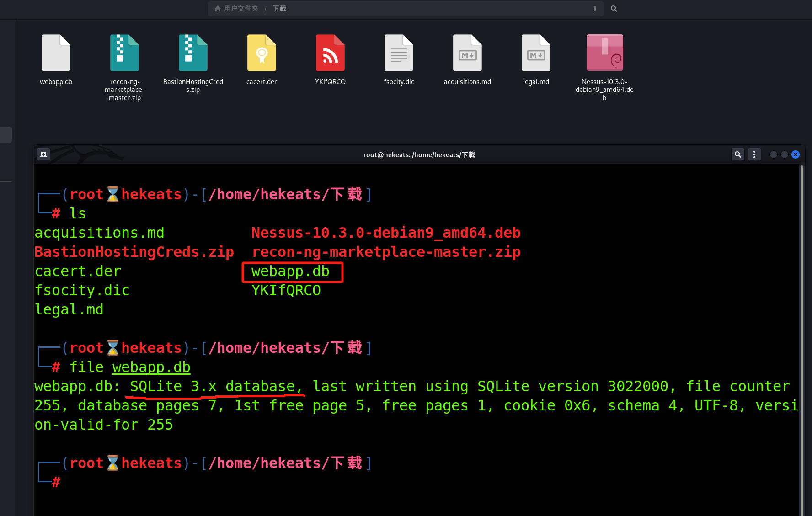Select the cacert.der certificate icon

262,53
